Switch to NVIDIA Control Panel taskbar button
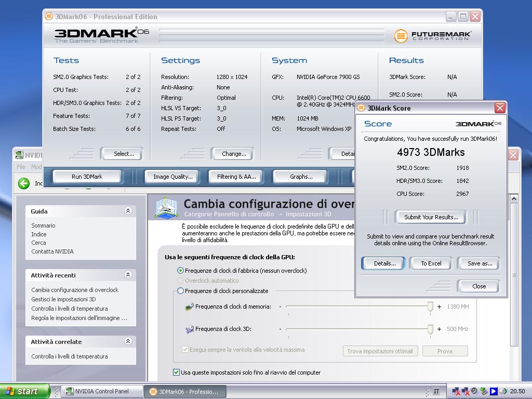The height and width of the screenshot is (399, 532). tap(102, 391)
